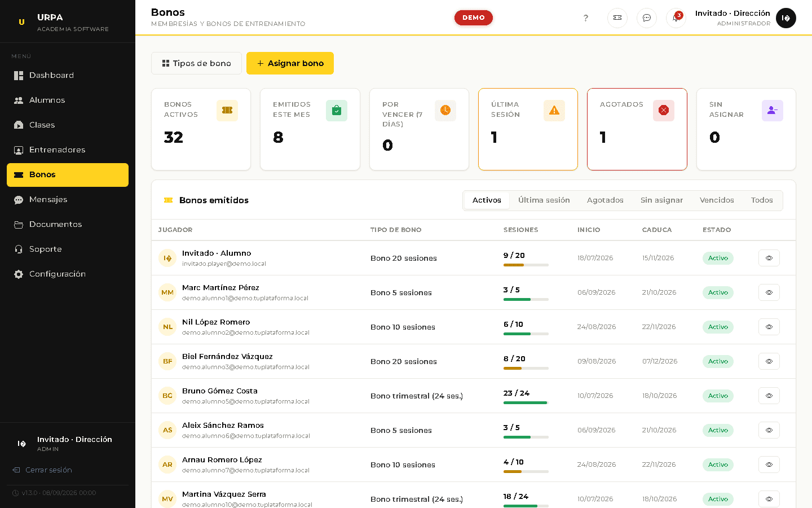Open the chat bubble icon in the header
The height and width of the screenshot is (508, 812).
(x=647, y=18)
